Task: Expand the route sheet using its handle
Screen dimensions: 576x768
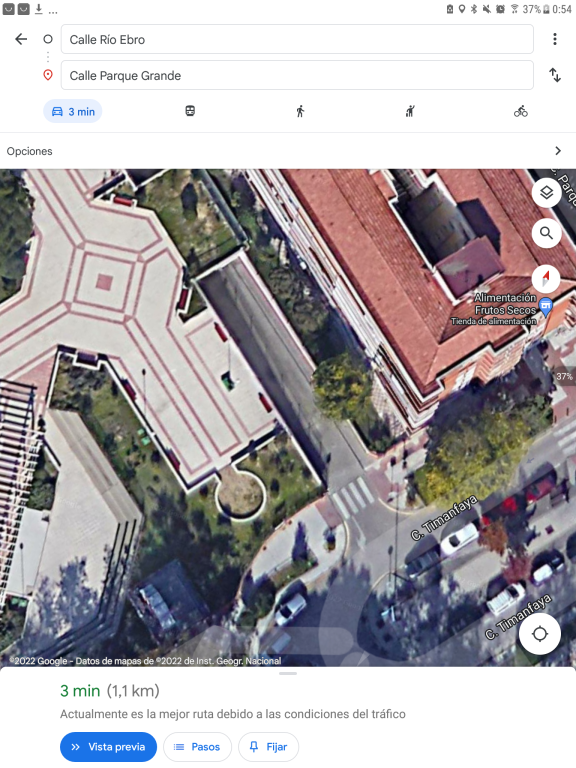Action: coord(288,673)
